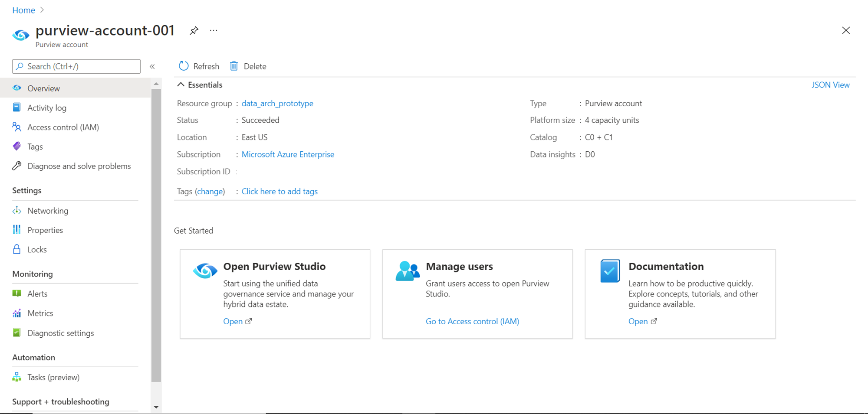Click the Networking icon under Settings
The width and height of the screenshot is (868, 414).
[17, 211]
